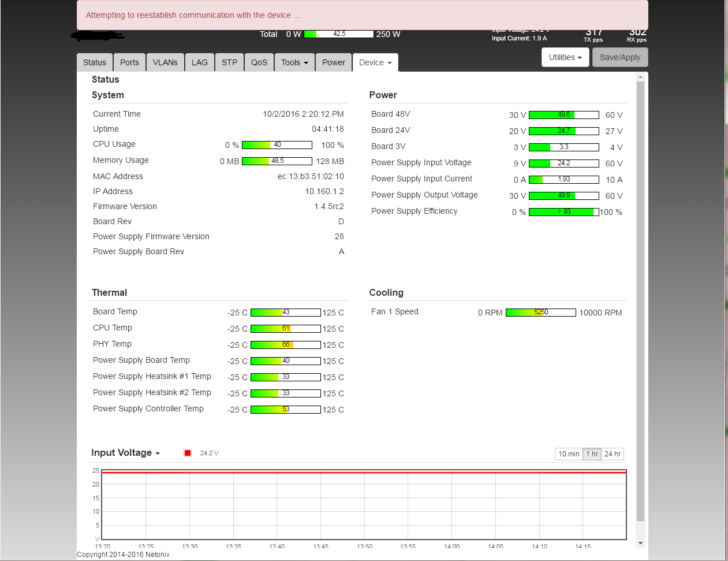This screenshot has width=728, height=561.
Task: Go to the LAG tab
Action: [200, 62]
